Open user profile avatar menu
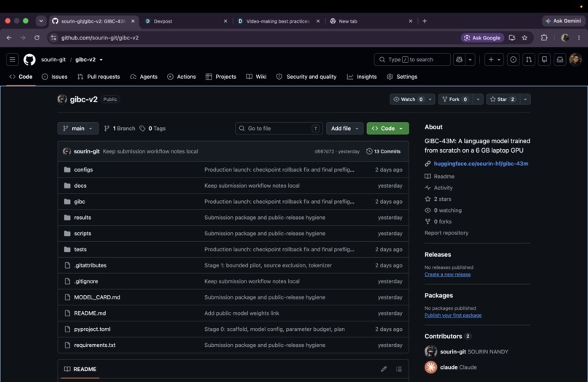 coord(576,59)
